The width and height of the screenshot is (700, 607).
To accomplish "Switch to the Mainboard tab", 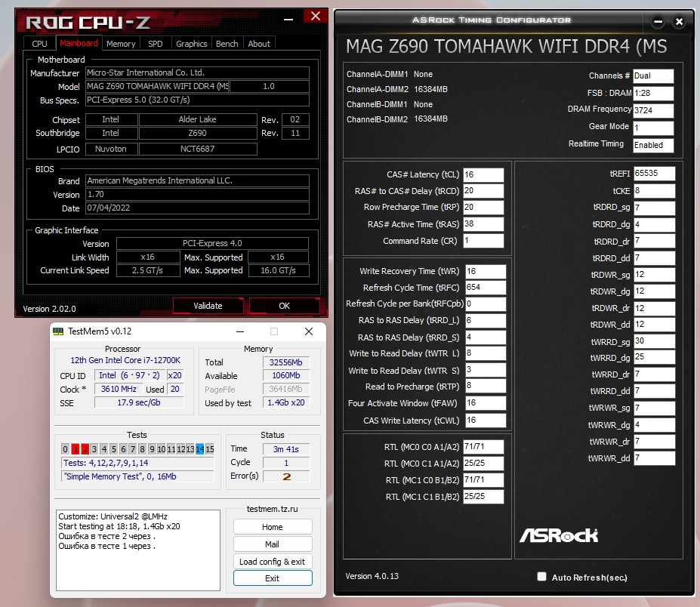I will tap(79, 43).
